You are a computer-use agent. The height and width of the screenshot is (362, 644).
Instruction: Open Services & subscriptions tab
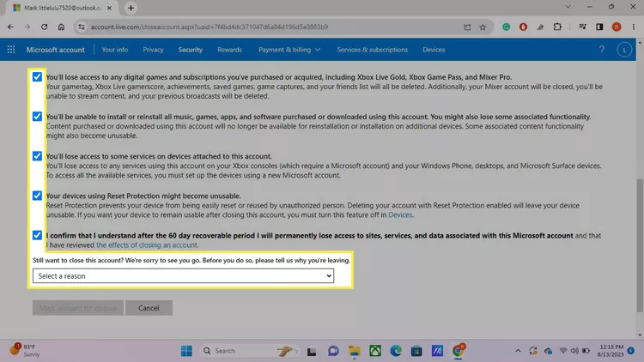372,50
